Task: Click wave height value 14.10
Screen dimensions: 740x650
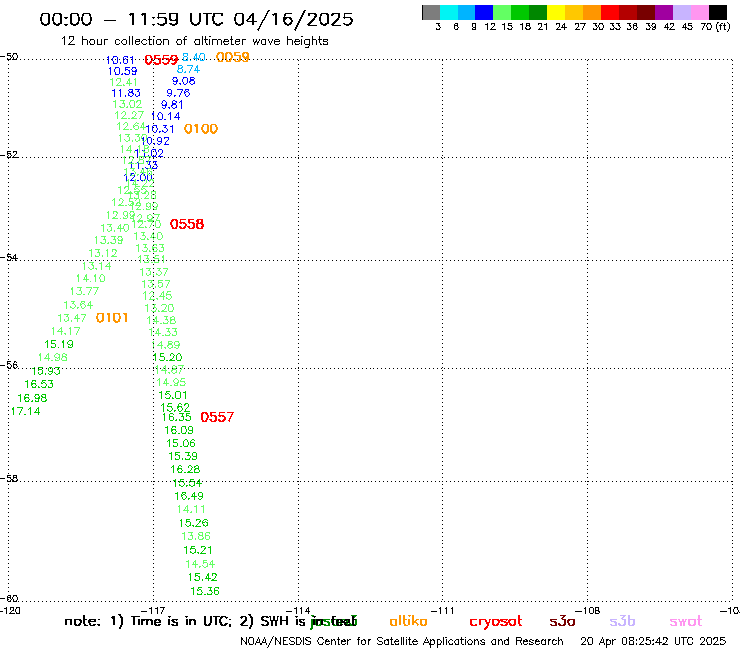Action: pos(91,279)
